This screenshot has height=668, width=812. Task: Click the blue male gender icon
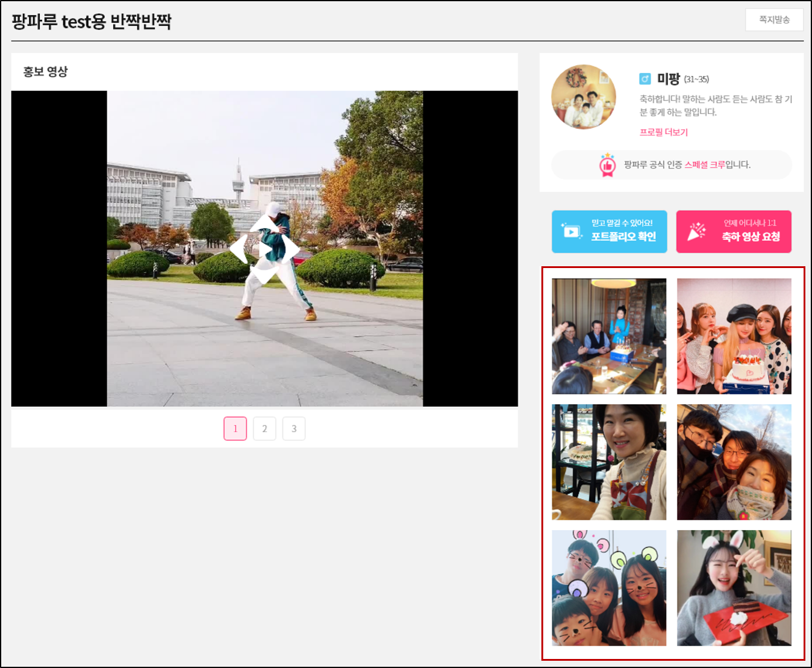(645, 79)
